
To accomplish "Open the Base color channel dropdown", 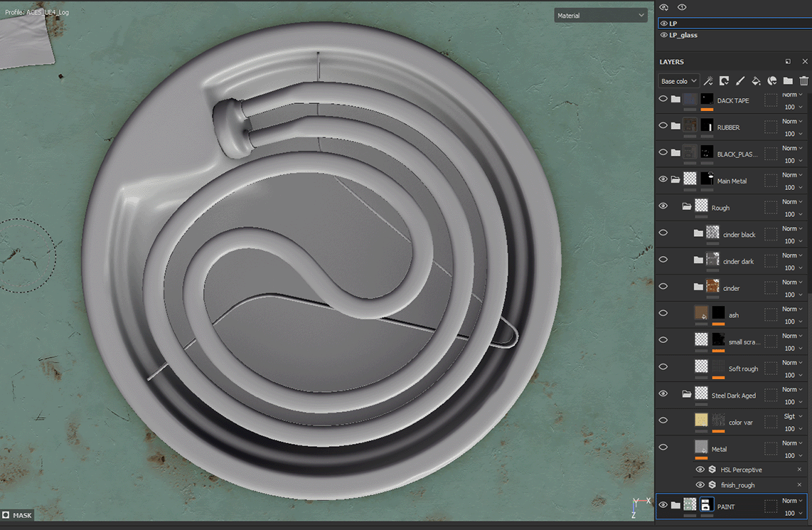I will 679,81.
